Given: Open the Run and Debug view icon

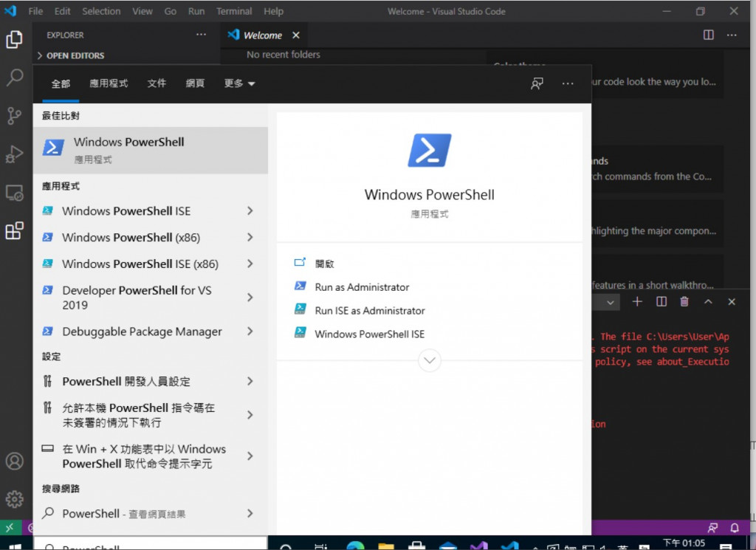Looking at the screenshot, I should 15,154.
